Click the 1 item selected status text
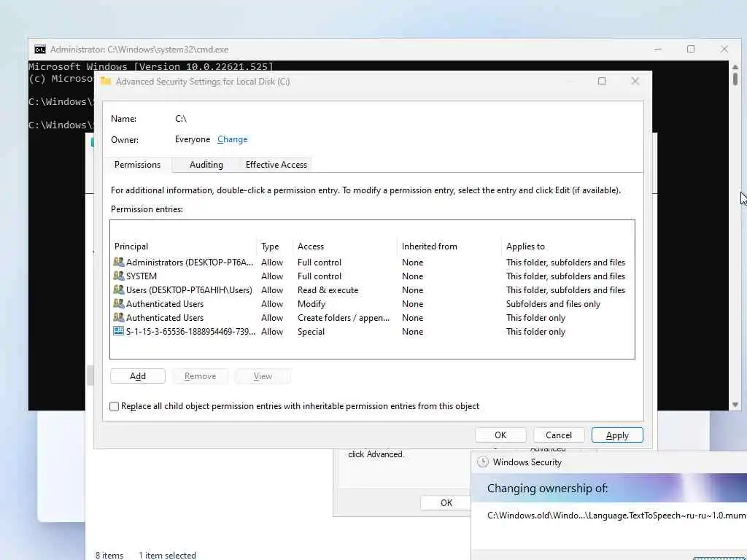 (x=167, y=555)
